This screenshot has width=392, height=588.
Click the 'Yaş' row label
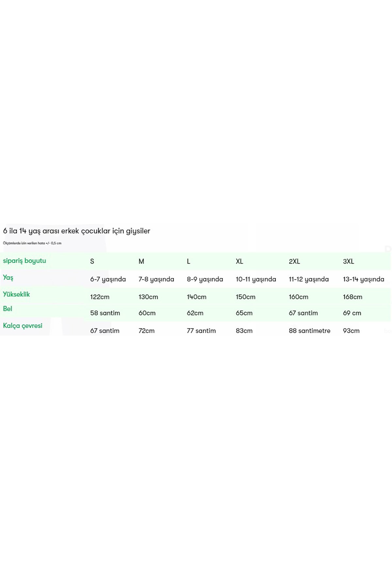[x=8, y=278]
